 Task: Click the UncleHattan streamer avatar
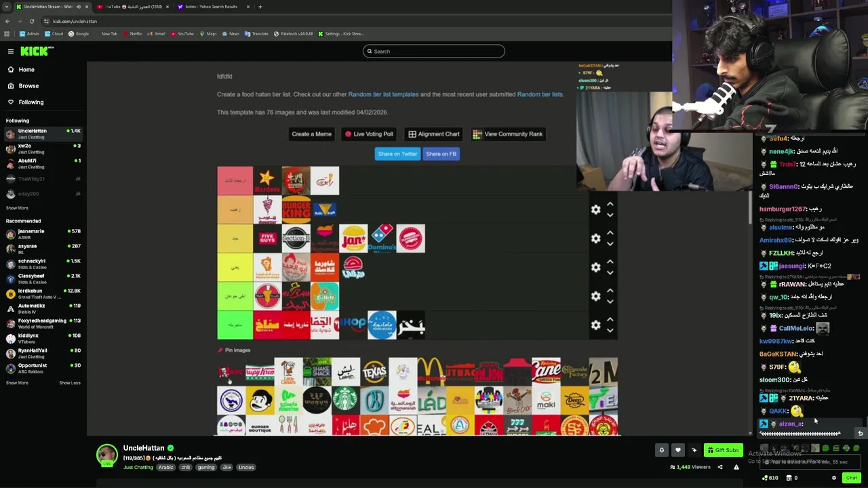tap(106, 455)
